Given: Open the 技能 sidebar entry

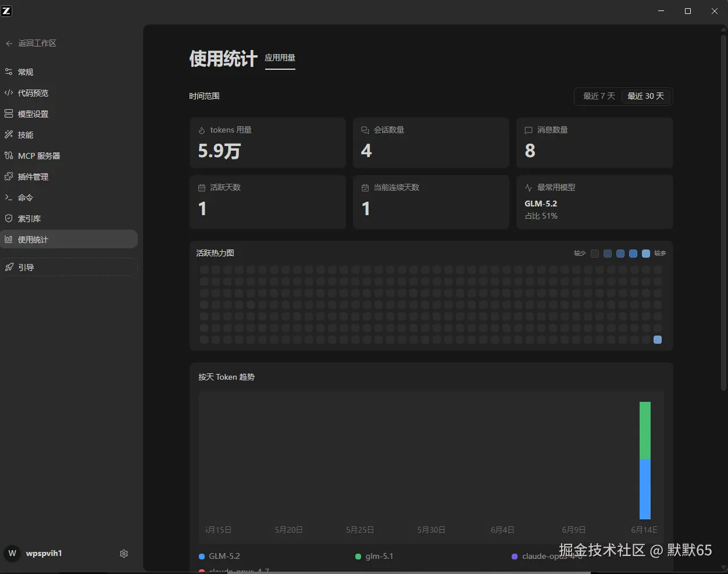Looking at the screenshot, I should 69,135.
